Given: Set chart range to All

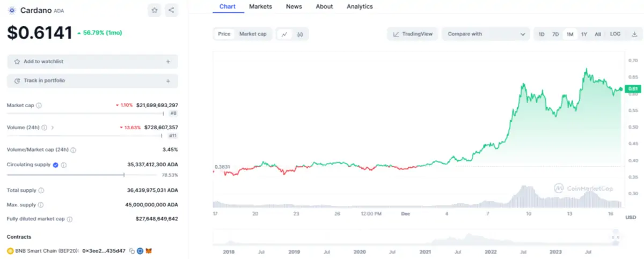Looking at the screenshot, I should (x=598, y=34).
